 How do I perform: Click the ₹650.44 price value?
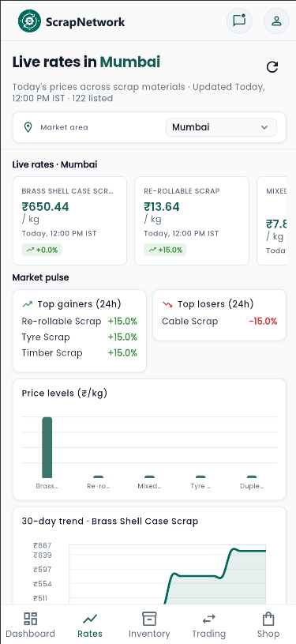coord(46,206)
